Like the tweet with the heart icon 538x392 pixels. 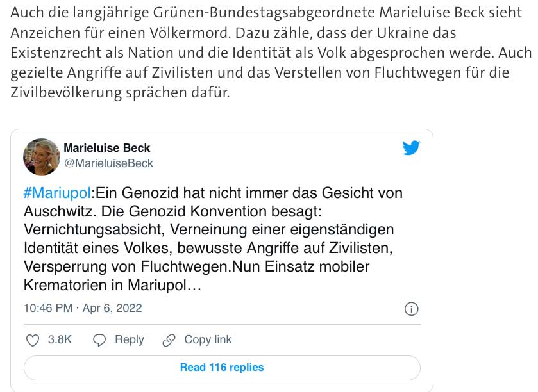pyautogui.click(x=34, y=340)
